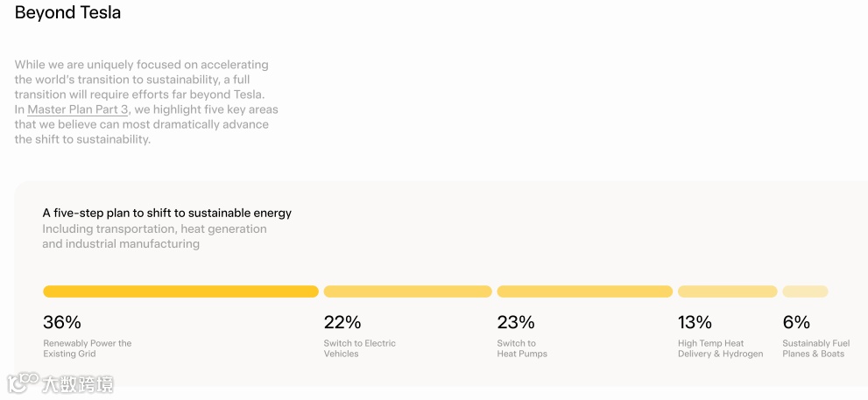Image resolution: width=868 pixels, height=400 pixels.
Task: Select the 22% electric vehicles bar
Action: [407, 291]
